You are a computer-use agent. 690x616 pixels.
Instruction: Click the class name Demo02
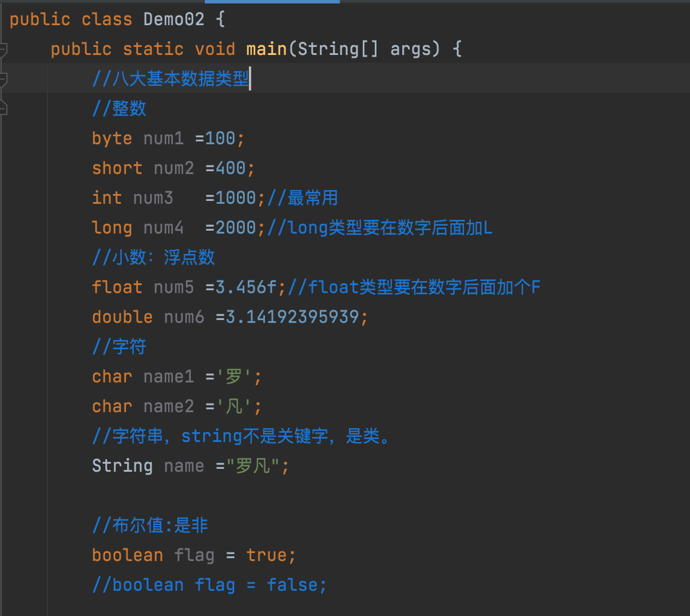[x=173, y=19]
